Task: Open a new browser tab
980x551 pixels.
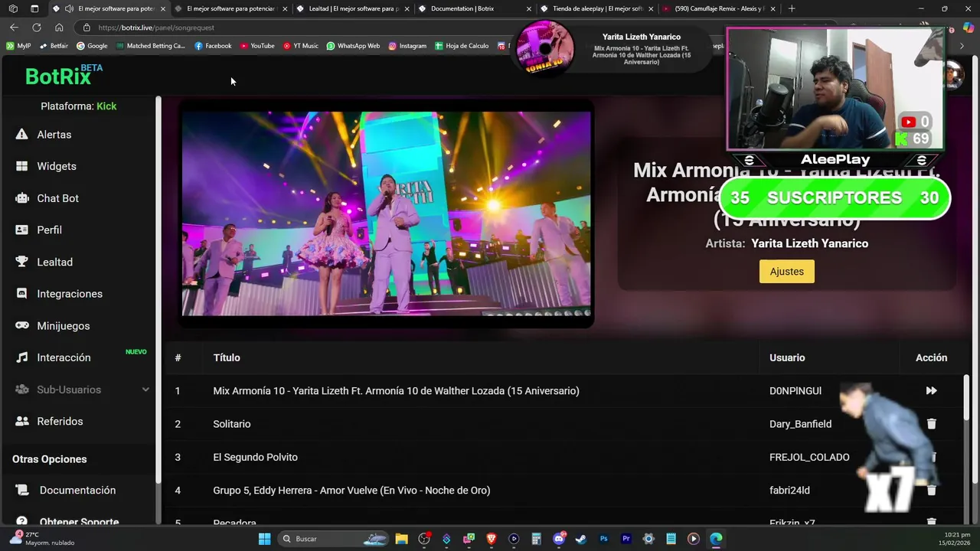Action: [792, 8]
